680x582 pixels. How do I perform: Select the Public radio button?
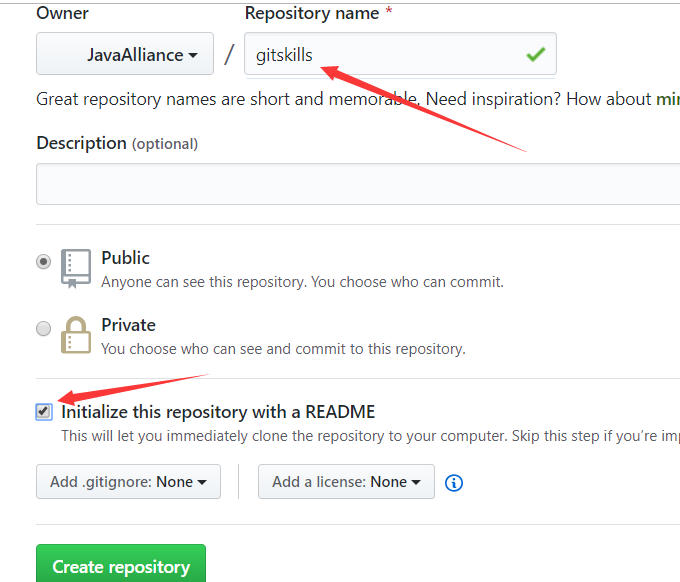pos(43,262)
